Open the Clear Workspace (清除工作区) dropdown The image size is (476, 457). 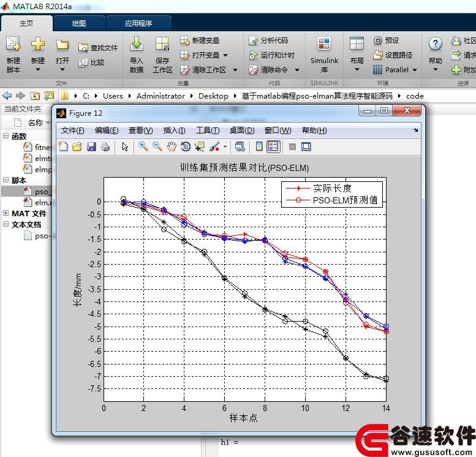click(x=235, y=70)
